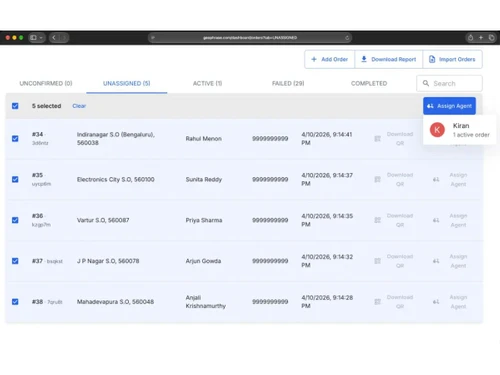The image size is (500, 375).
Task: Choose agent Kiran from assign dropdown
Action: 459,130
